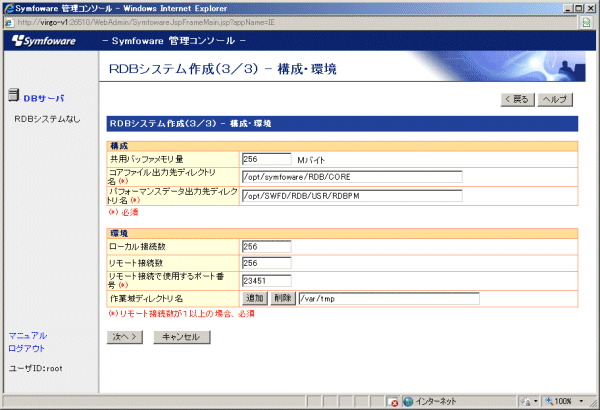Click the Symfoware 管理コンソール header title

click(x=174, y=41)
